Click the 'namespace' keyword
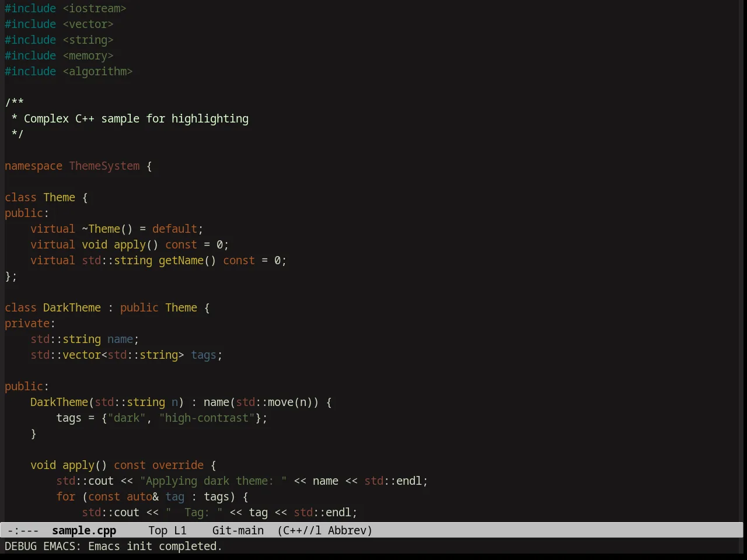 (33, 166)
